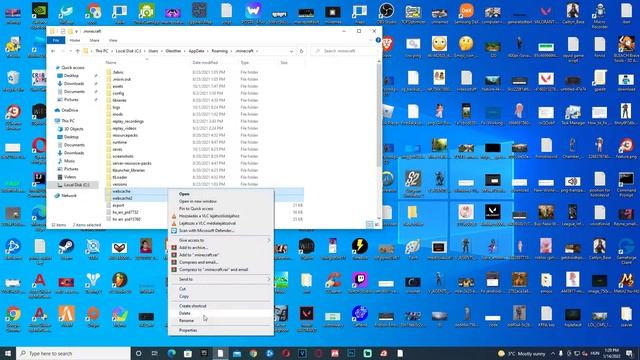
Task: Click the taskbar search box
Action: click(x=73, y=353)
